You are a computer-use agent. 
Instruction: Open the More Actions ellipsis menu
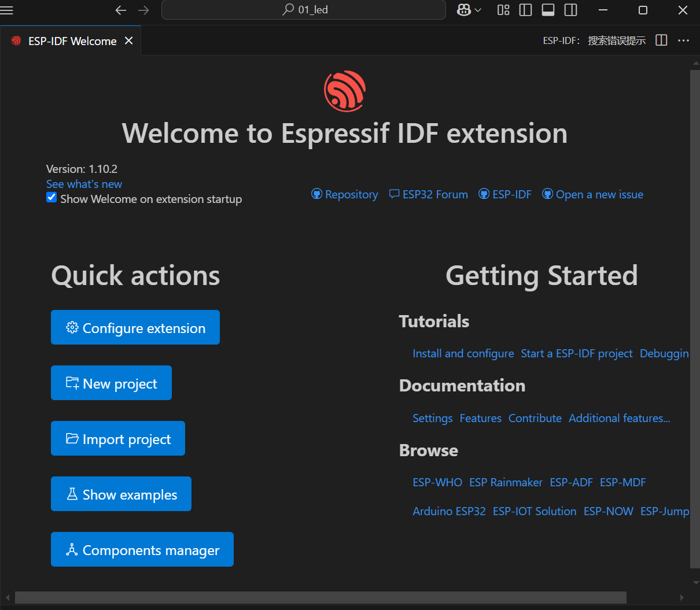(683, 40)
